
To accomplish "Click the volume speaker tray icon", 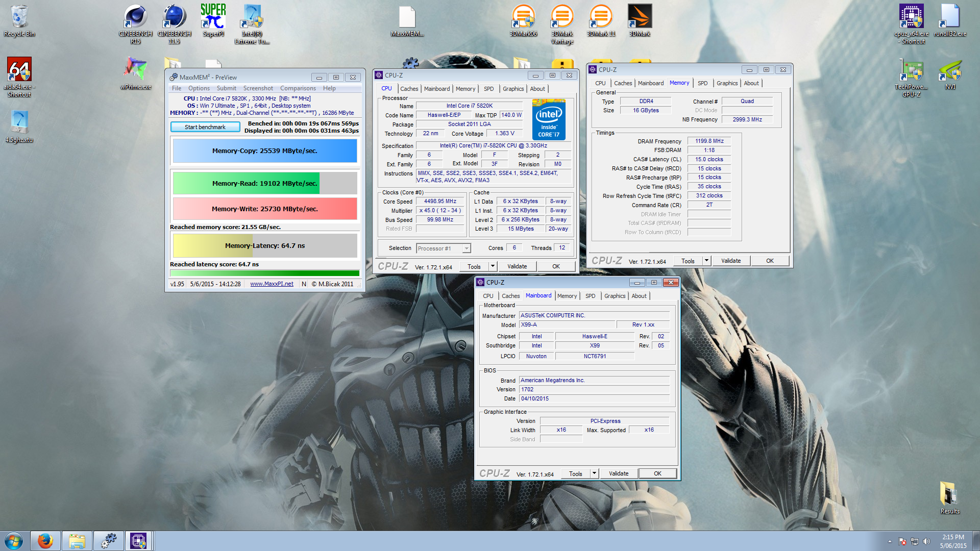I will (x=926, y=541).
